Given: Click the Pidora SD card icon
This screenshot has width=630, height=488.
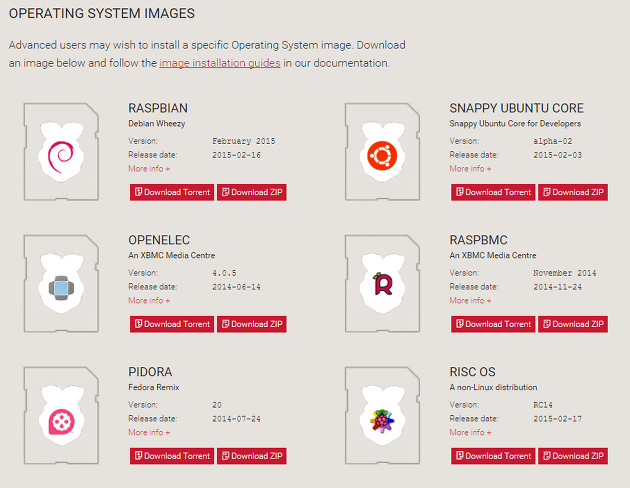Looking at the screenshot, I should pos(61,415).
